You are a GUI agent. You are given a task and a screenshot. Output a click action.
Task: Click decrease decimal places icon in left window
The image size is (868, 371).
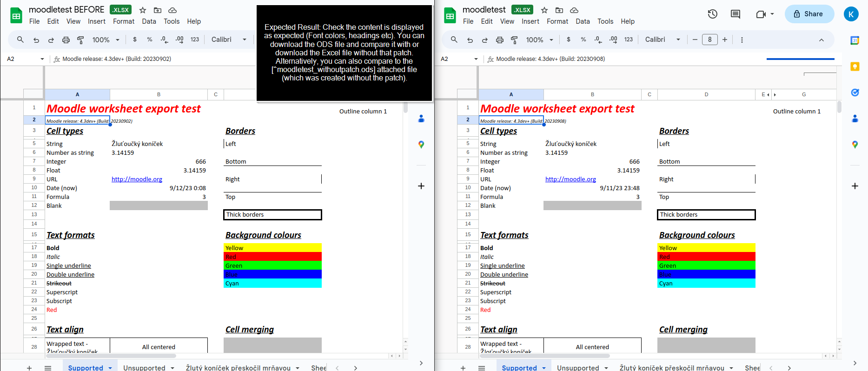pyautogui.click(x=164, y=40)
